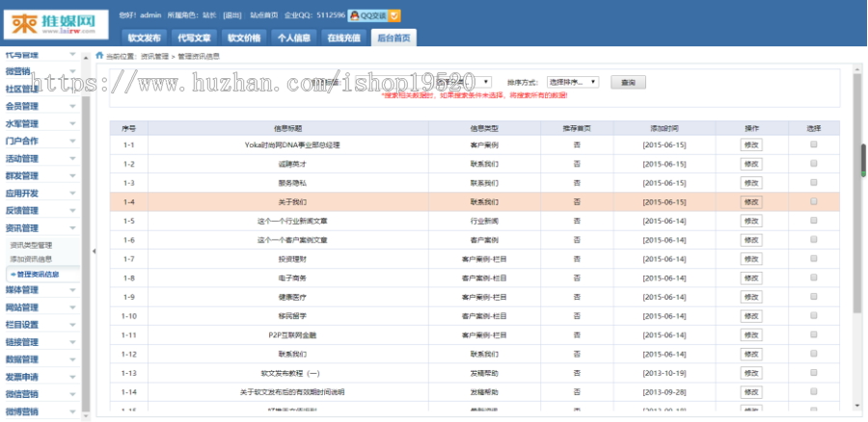
Task: Select the checkbox for row 1-13
Action: [813, 372]
